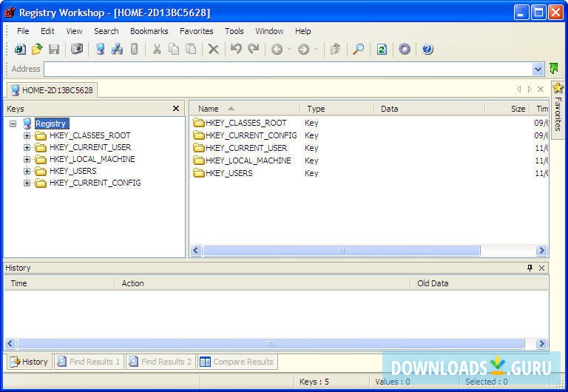Click the refresh toolbar icon
Screen dimensions: 568x392
(x=382, y=49)
